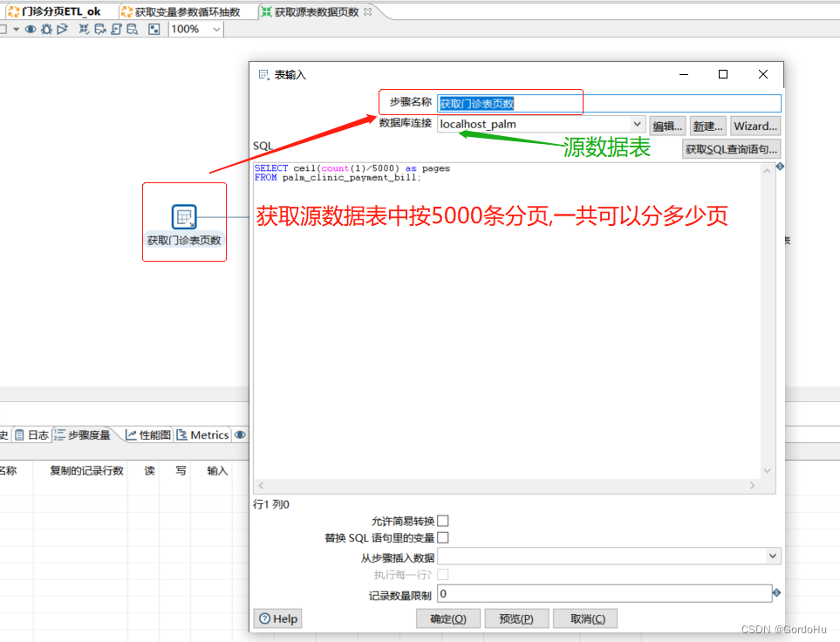This screenshot has height=642, width=840.
Task: Open the 100% zoom level dropdown
Action: pyautogui.click(x=216, y=29)
